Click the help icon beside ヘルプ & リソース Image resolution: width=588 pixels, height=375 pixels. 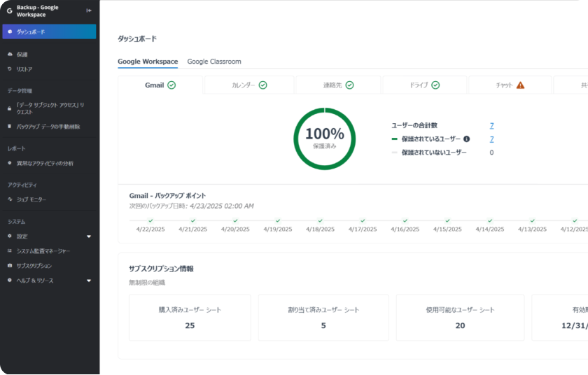(x=10, y=280)
